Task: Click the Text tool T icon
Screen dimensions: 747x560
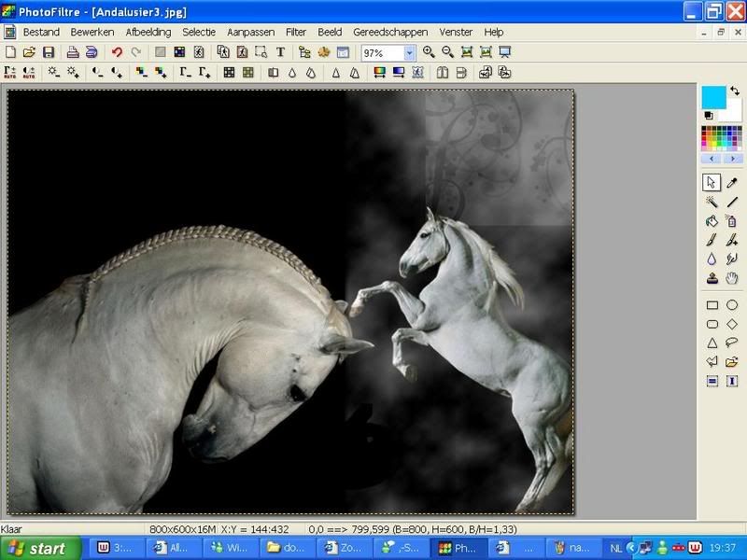Action: pyautogui.click(x=281, y=52)
